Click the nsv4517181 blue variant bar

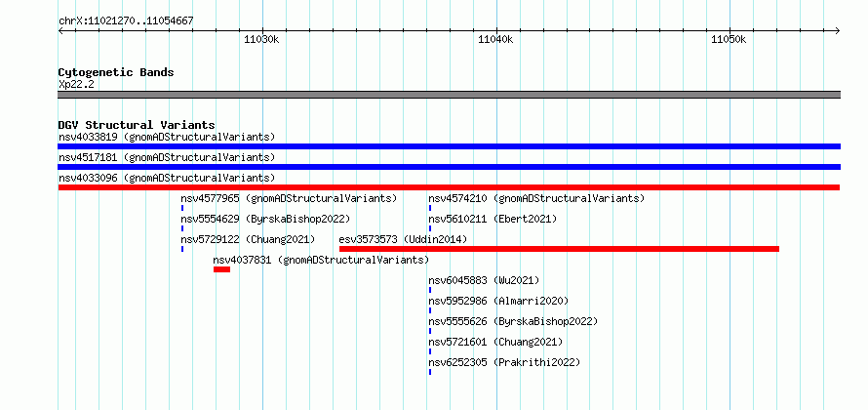(449, 167)
